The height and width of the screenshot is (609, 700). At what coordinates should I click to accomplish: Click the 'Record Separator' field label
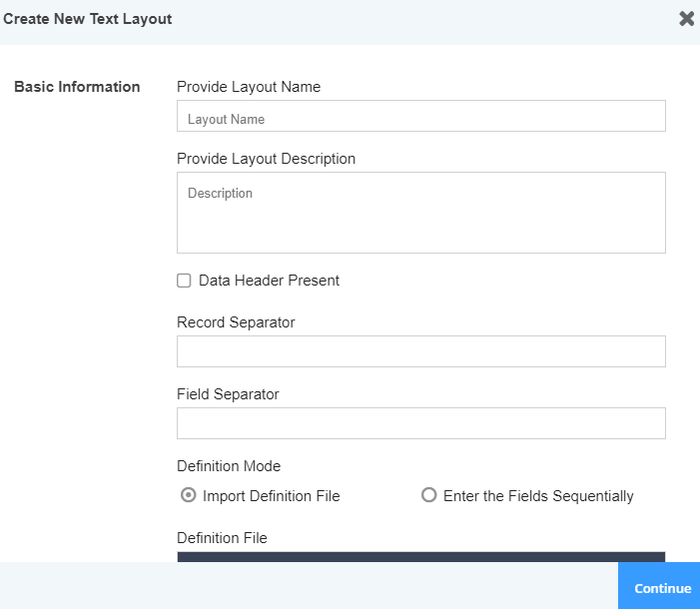coord(236,322)
